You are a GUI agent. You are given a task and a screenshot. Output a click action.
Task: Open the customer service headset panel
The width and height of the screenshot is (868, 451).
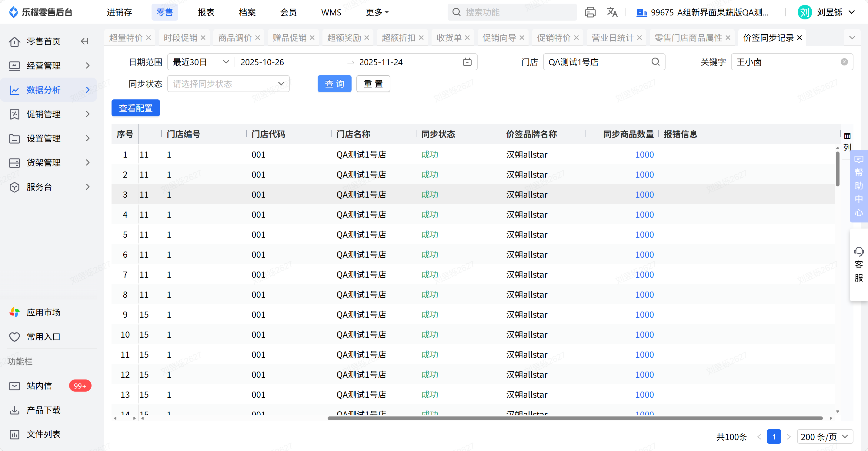(859, 265)
